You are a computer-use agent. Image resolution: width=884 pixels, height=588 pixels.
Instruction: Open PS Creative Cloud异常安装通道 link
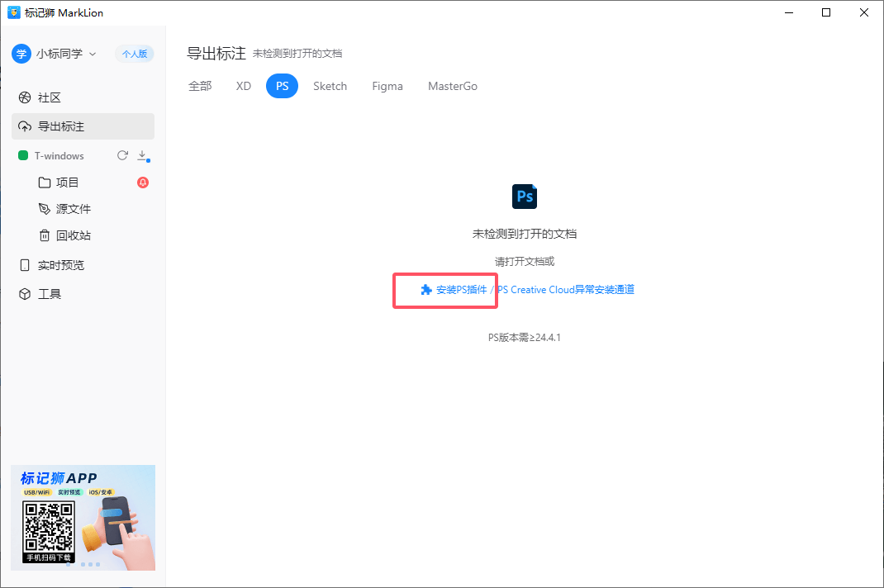tap(565, 290)
